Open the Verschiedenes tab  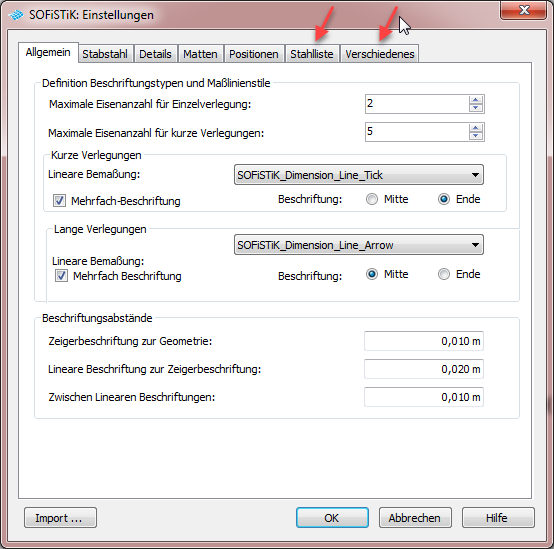pos(380,54)
